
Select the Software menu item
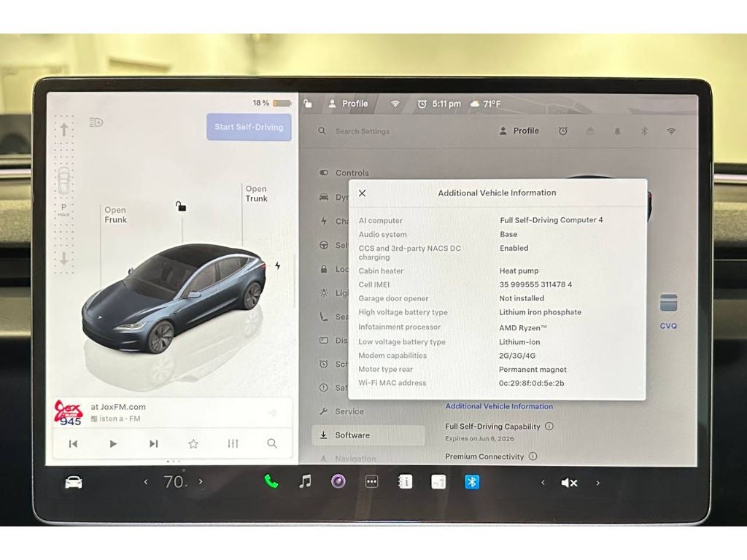coord(368,435)
